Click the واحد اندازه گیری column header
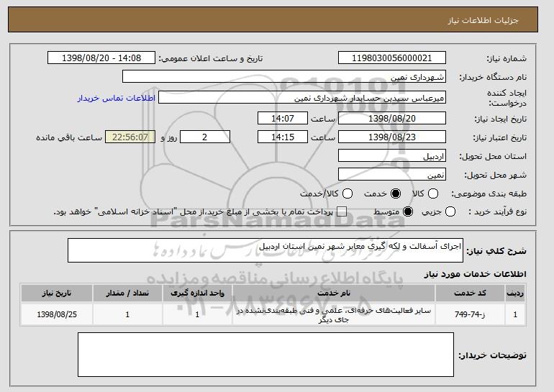554x392 pixels. [198, 293]
